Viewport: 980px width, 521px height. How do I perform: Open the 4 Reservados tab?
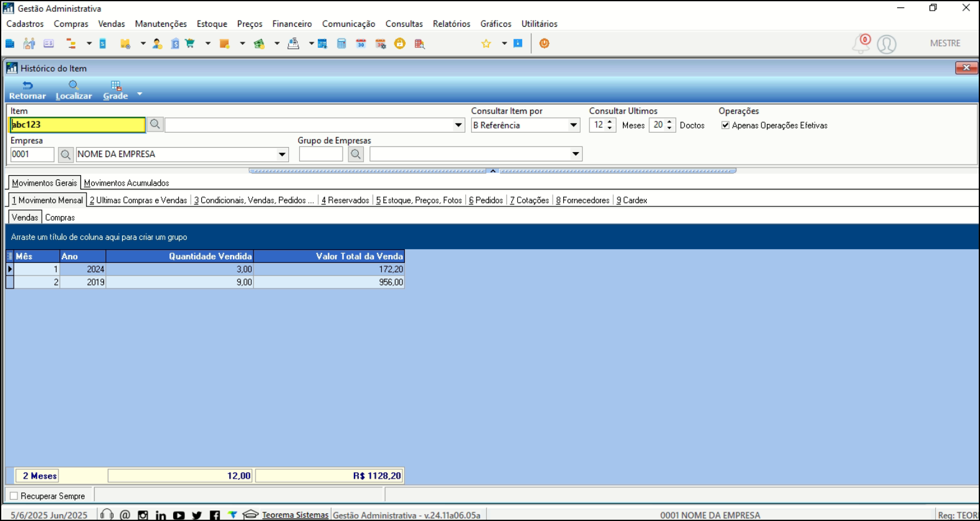tap(345, 200)
